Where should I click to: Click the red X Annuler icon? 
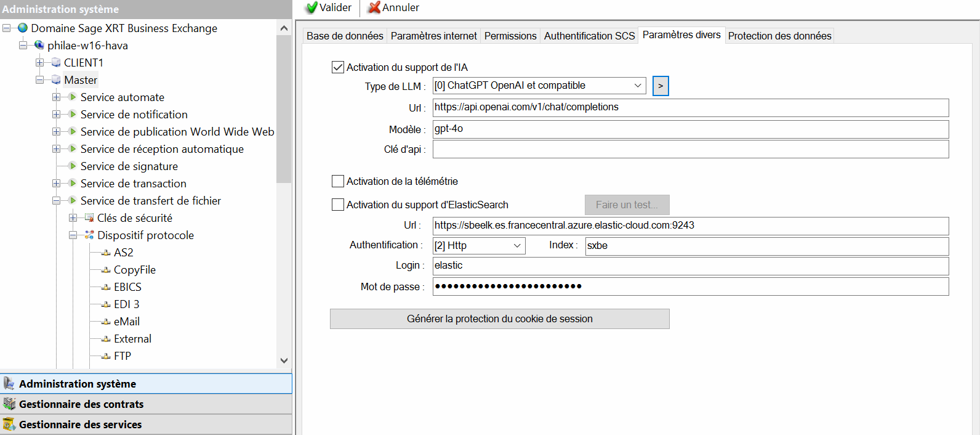click(x=374, y=7)
